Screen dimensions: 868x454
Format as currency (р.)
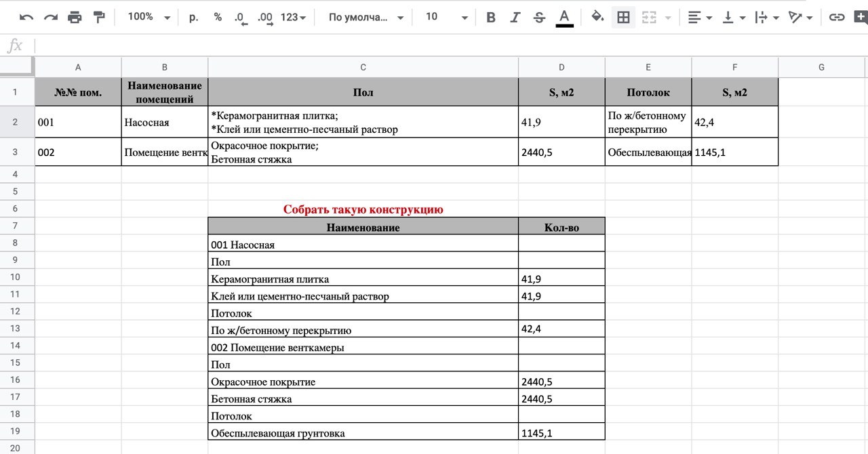point(194,17)
